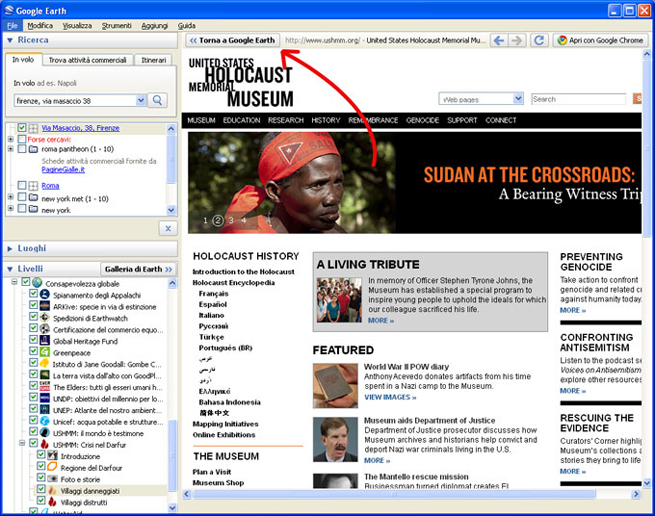Reload the embedded web page
Image resolution: width=655 pixels, height=516 pixels.
(539, 41)
